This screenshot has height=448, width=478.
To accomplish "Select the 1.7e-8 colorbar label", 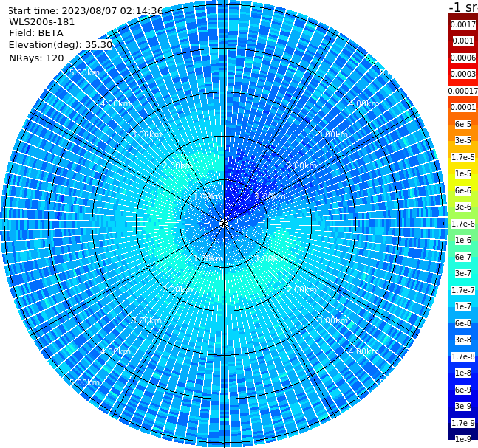I will 463,356.
